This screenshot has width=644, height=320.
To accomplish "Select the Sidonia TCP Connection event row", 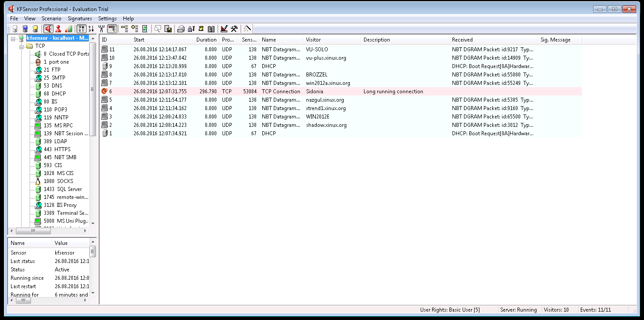I will (310, 91).
